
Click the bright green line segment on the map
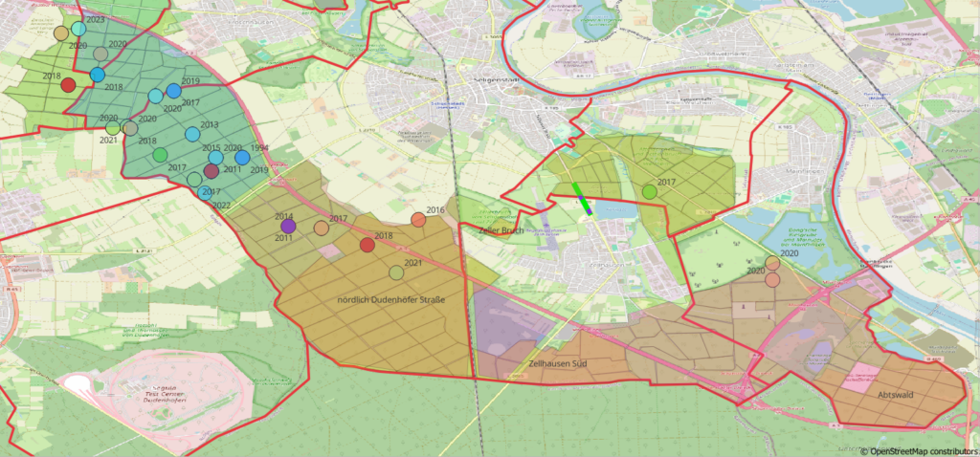(580, 197)
